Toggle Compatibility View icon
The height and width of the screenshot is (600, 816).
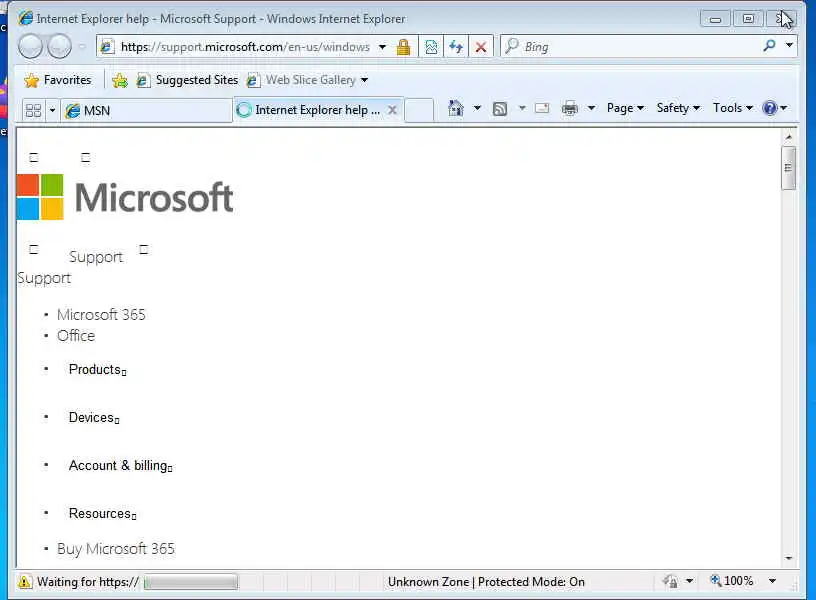point(431,47)
